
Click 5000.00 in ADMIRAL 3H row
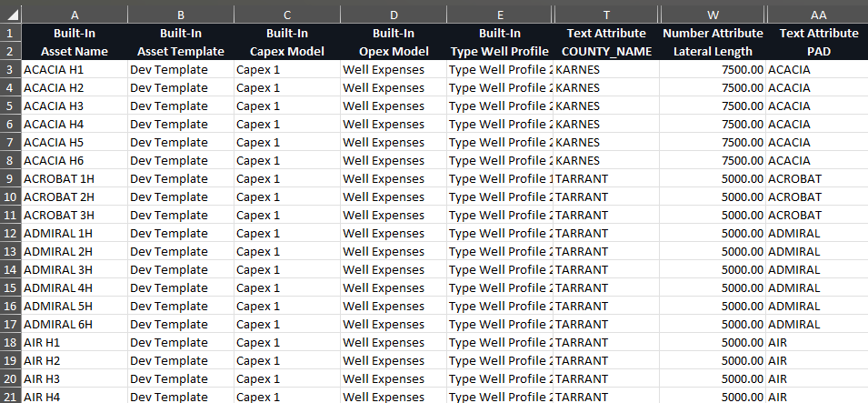click(x=713, y=270)
